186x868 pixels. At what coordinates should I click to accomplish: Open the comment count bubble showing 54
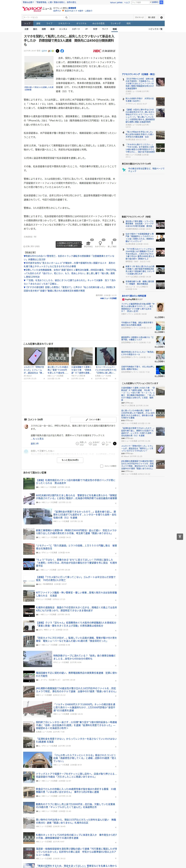pos(44,51)
